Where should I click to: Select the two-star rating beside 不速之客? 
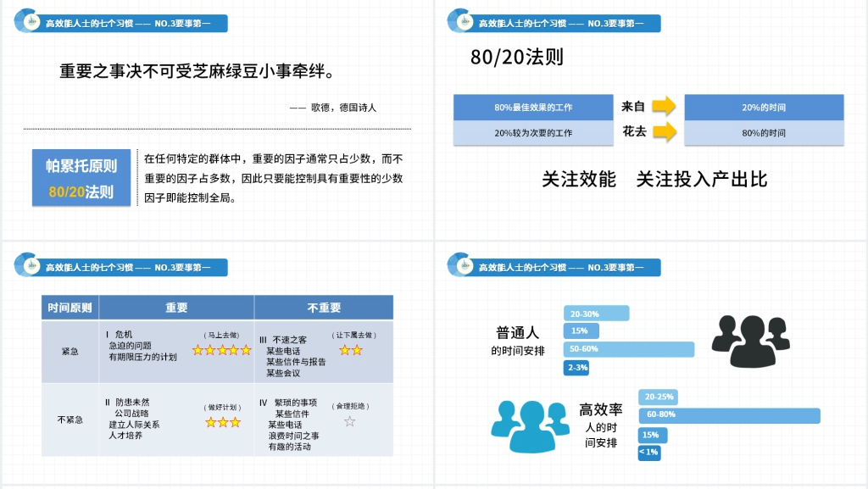point(350,349)
